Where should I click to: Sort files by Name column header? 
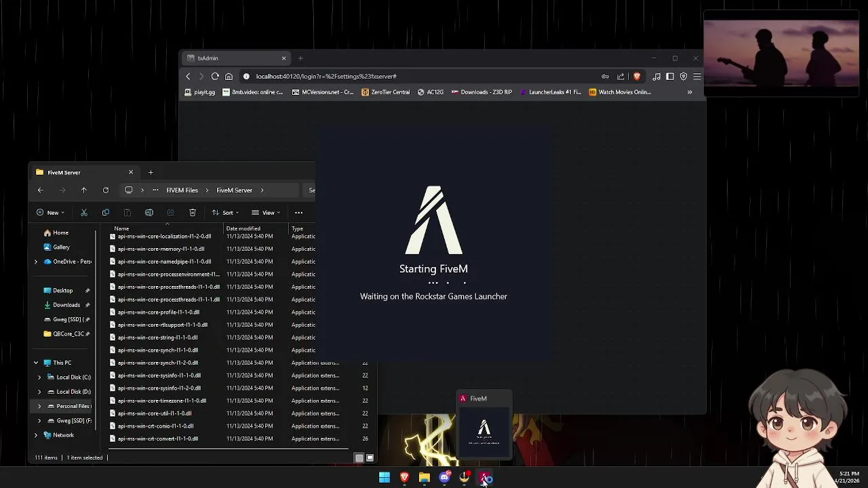[x=121, y=229]
